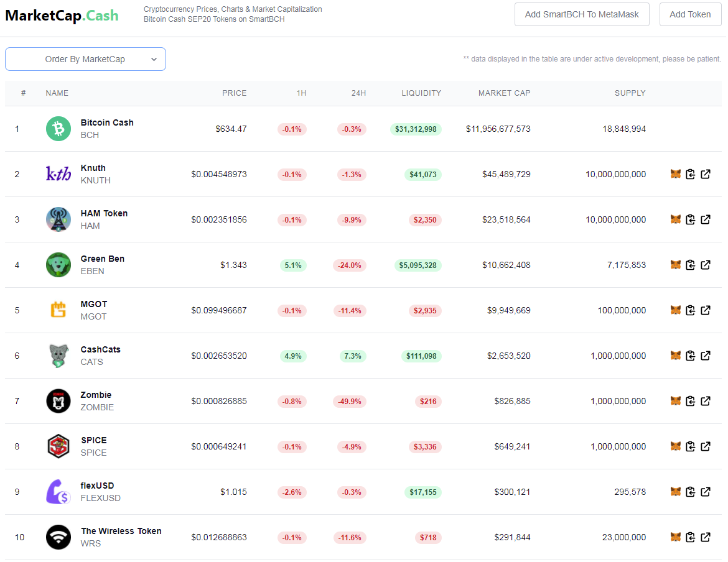Open Knuth external link icon
The image size is (728, 562).
click(x=706, y=174)
